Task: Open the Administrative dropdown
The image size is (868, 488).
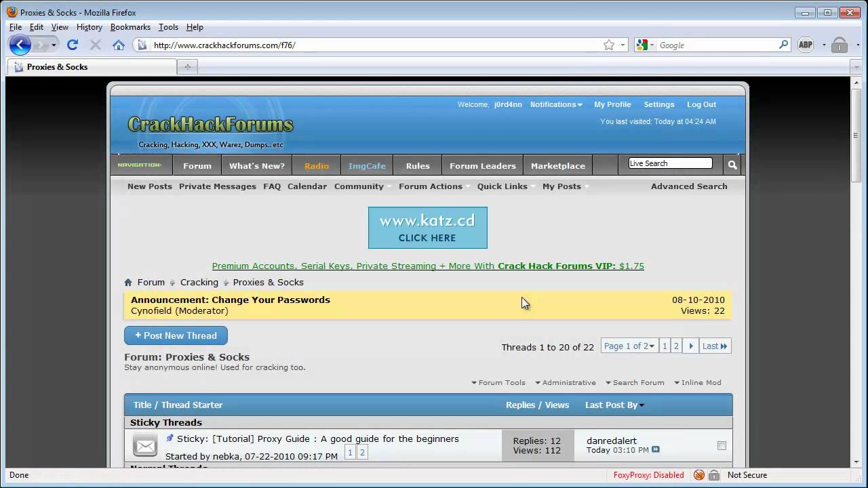Action: click(x=566, y=382)
